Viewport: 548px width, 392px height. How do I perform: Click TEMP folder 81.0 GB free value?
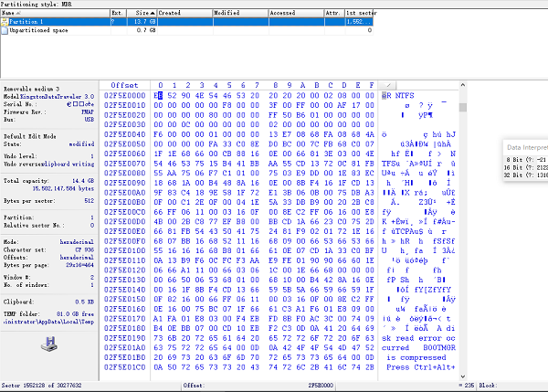pyautogui.click(x=76, y=313)
